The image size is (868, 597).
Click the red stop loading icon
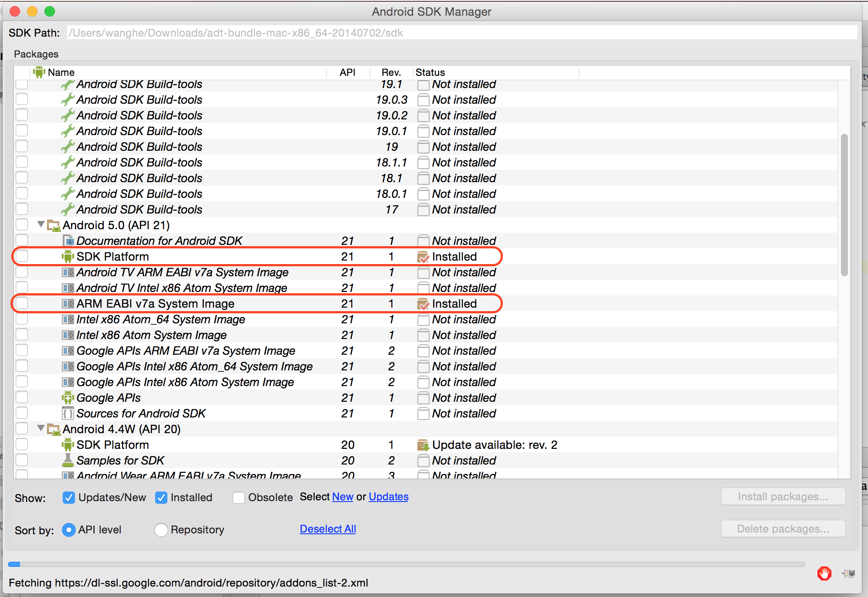click(x=824, y=573)
